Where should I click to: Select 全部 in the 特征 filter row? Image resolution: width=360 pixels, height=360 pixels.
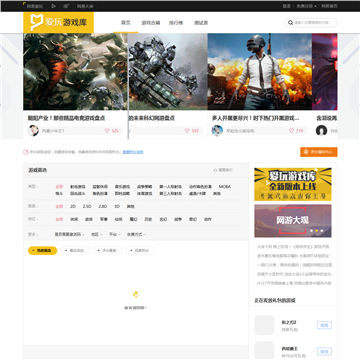point(59,219)
